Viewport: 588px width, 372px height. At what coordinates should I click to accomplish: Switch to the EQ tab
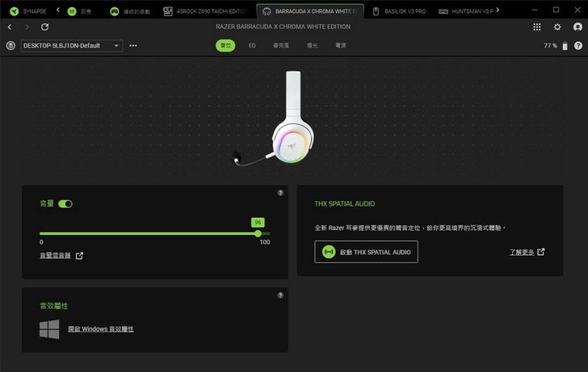[x=252, y=46]
